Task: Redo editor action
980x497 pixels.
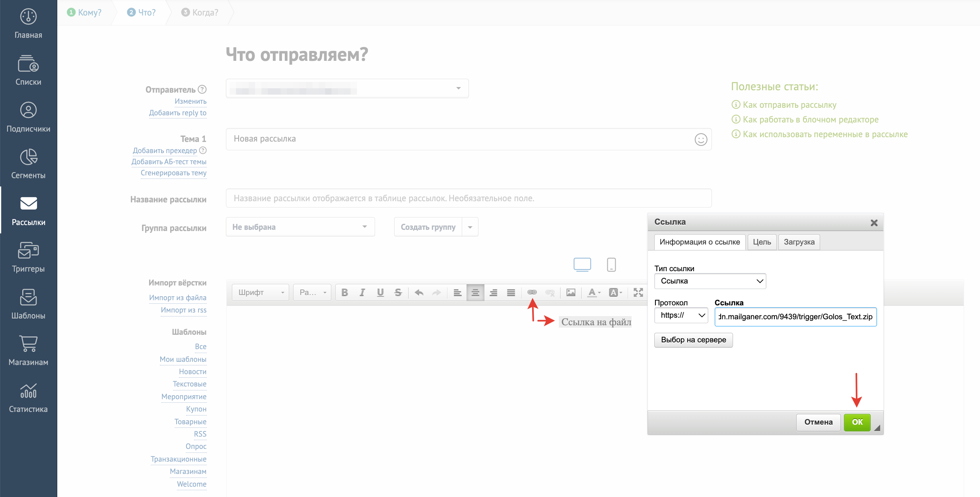Action: click(437, 293)
